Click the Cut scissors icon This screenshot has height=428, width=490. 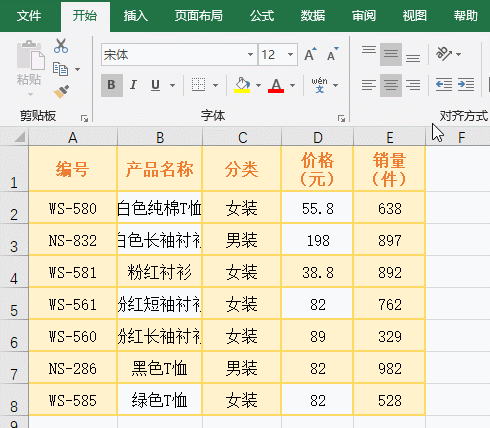61,46
